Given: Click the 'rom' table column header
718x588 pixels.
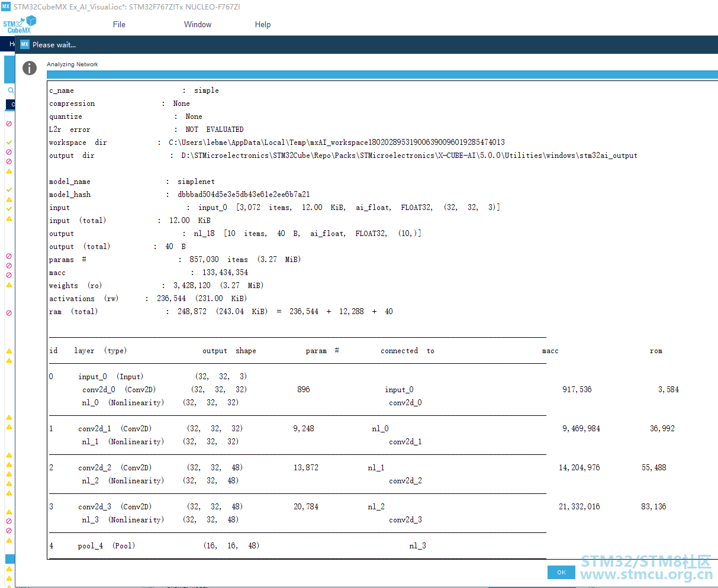Looking at the screenshot, I should click(x=656, y=351).
